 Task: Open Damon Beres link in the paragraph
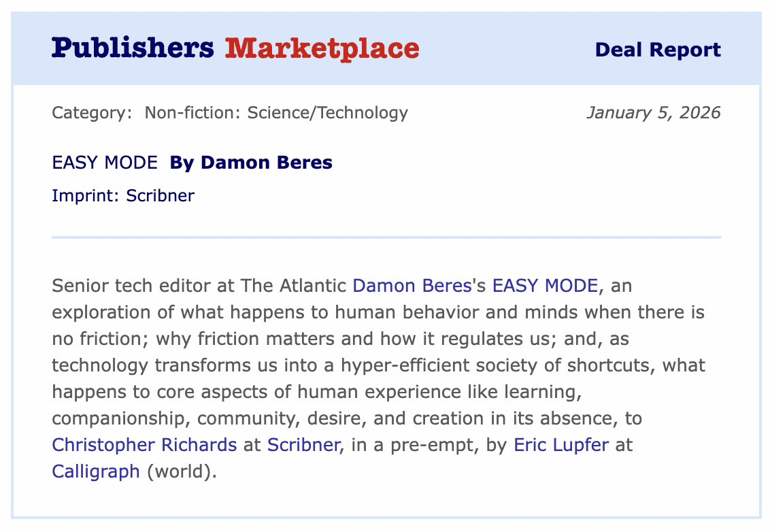click(412, 286)
